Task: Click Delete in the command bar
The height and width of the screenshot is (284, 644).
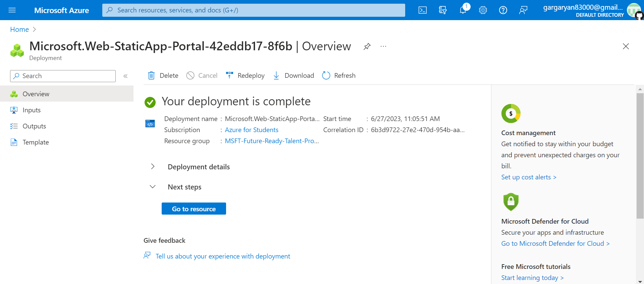Action: click(163, 75)
